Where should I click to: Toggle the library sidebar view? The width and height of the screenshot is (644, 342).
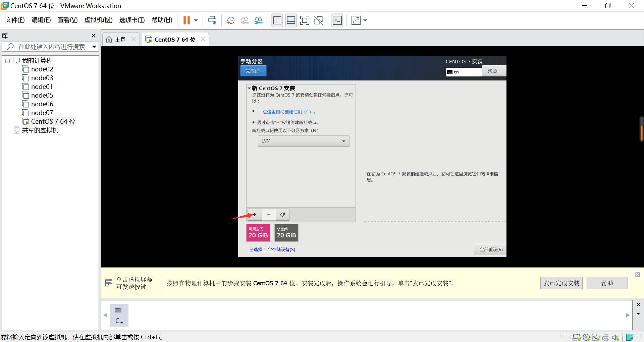(277, 20)
